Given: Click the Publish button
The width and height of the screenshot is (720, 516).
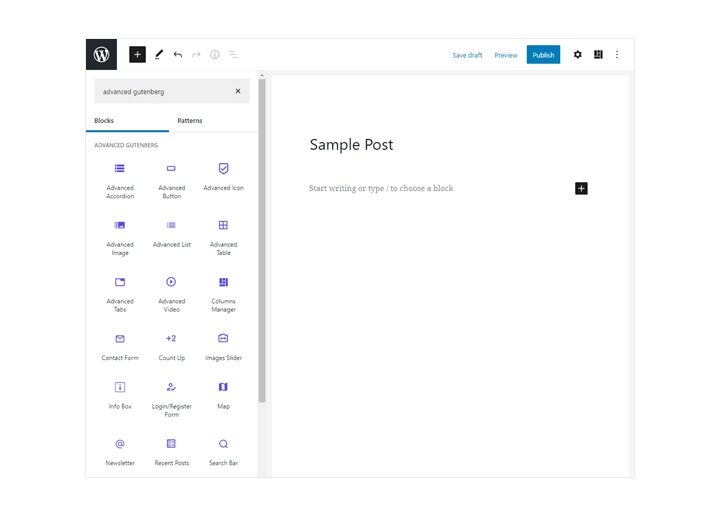Looking at the screenshot, I should pos(543,55).
